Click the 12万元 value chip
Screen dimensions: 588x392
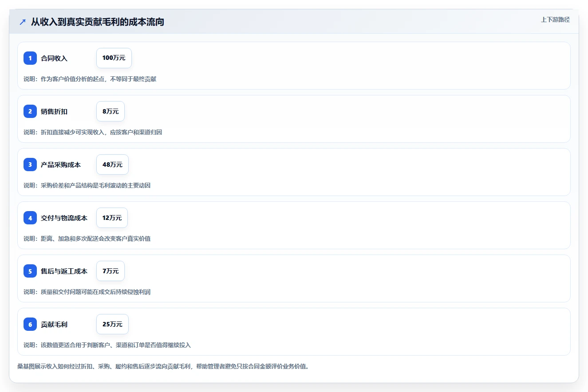coord(112,218)
